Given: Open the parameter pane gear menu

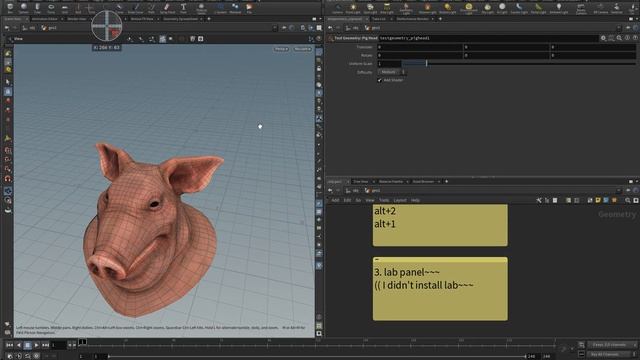Looking at the screenshot, I should click(x=603, y=38).
